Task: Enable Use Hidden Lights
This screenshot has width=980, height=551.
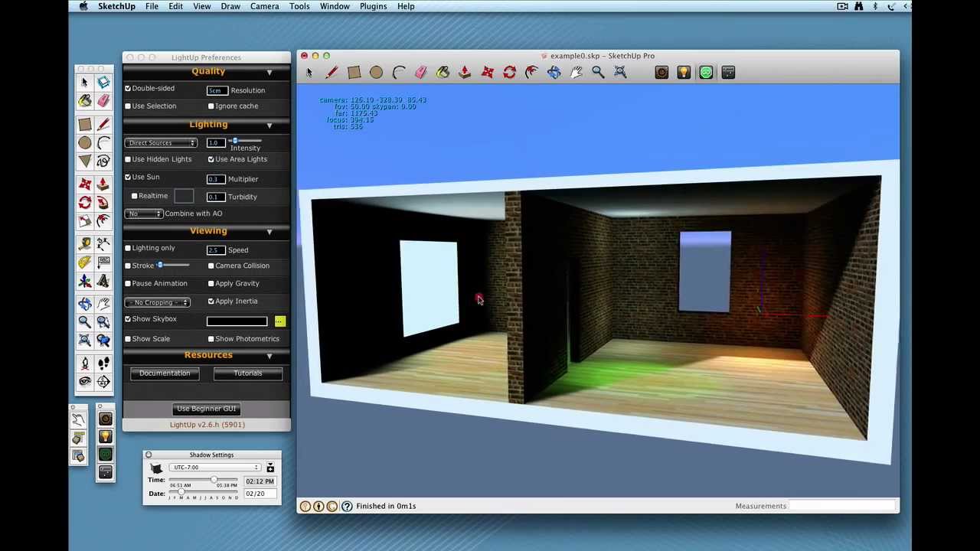Action: (128, 159)
